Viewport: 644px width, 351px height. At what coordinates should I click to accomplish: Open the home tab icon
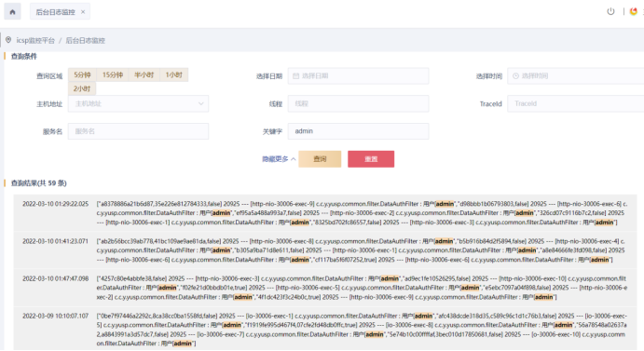click(x=12, y=11)
